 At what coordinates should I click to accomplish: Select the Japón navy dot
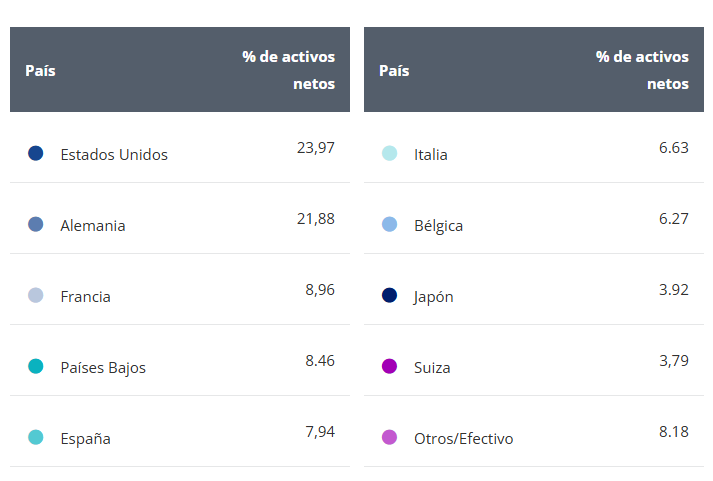point(390,296)
